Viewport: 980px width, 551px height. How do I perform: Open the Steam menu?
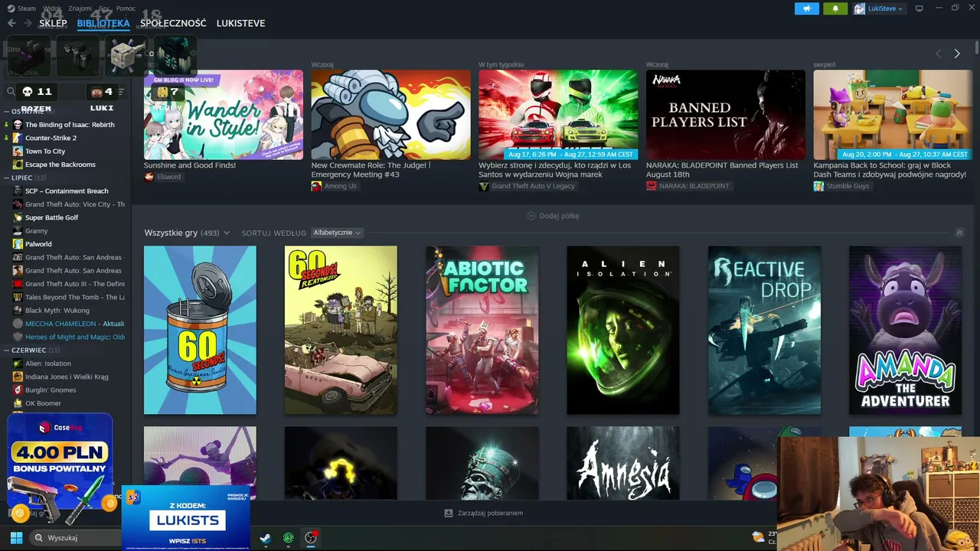tap(22, 8)
